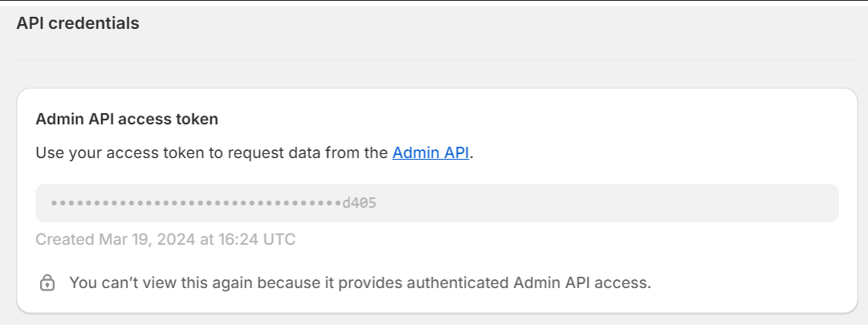Click the divider line under API credentials
868x325 pixels.
coord(437,59)
